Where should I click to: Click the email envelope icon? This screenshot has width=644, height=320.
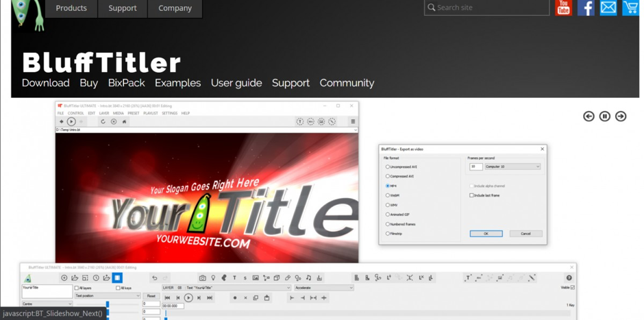608,8
